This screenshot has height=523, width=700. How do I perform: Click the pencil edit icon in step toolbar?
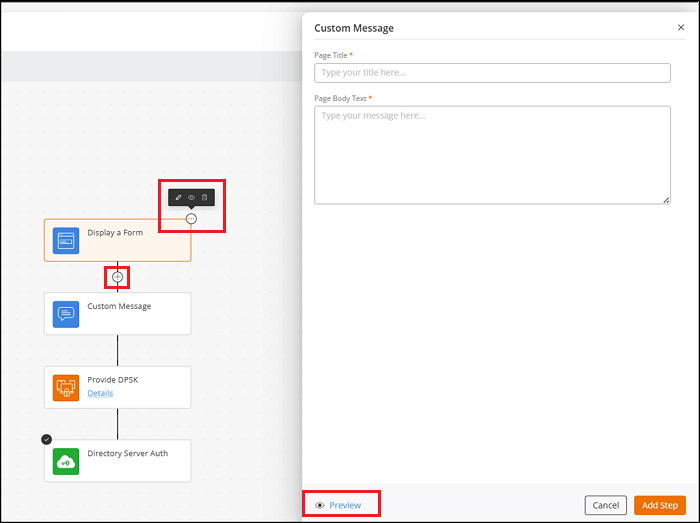click(x=179, y=198)
